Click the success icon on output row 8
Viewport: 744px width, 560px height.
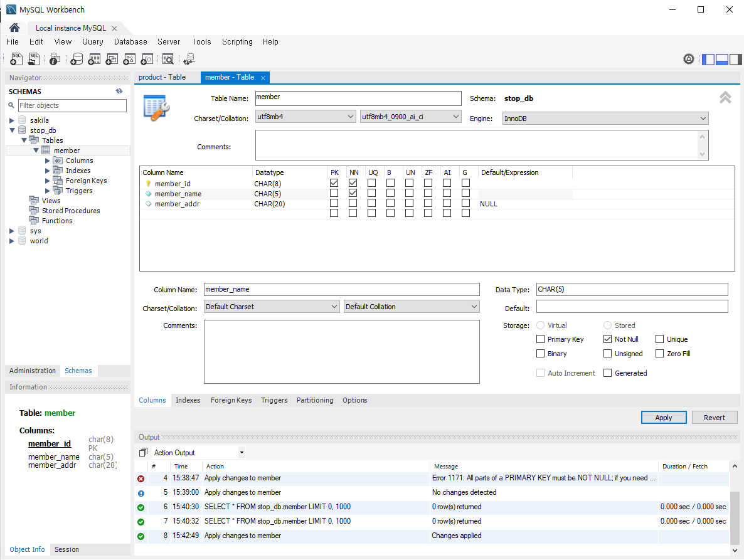141,536
